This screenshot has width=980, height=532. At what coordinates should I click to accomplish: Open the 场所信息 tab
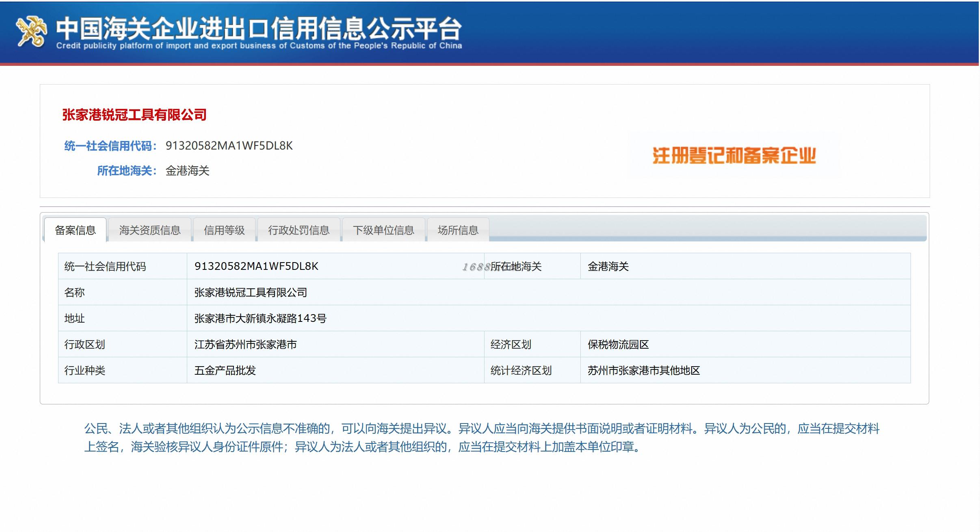[x=458, y=230]
